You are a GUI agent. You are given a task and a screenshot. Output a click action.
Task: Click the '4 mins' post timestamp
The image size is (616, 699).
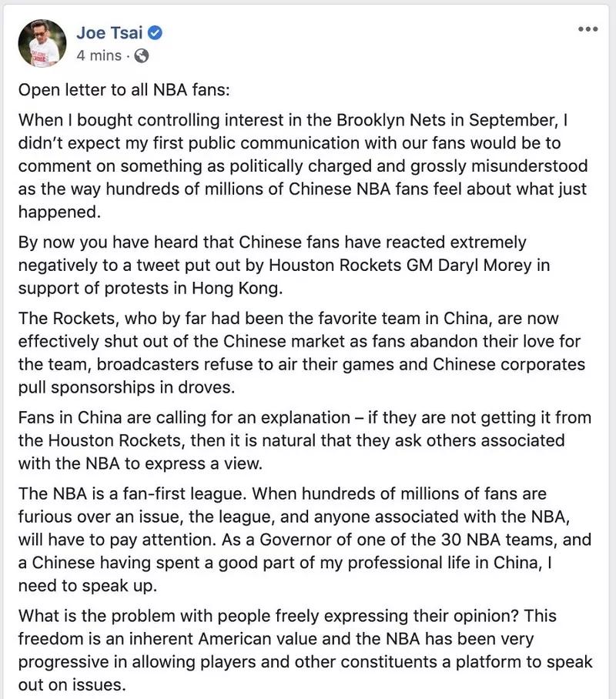tap(99, 55)
